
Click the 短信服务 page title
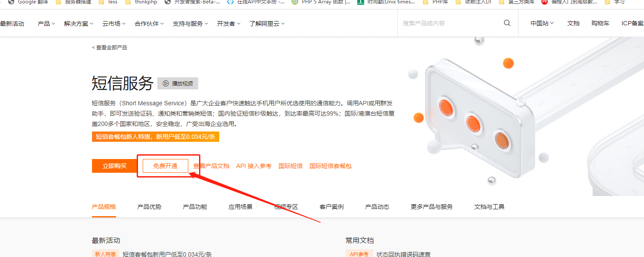pyautogui.click(x=123, y=83)
